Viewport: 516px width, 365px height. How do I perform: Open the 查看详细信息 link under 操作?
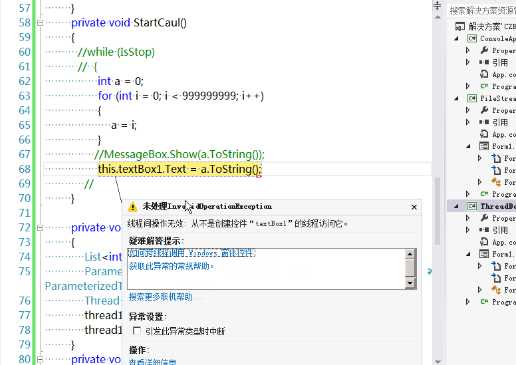point(153,362)
